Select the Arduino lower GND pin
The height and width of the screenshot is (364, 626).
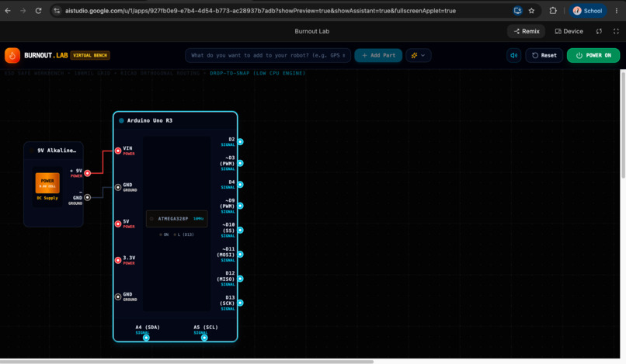click(x=118, y=297)
